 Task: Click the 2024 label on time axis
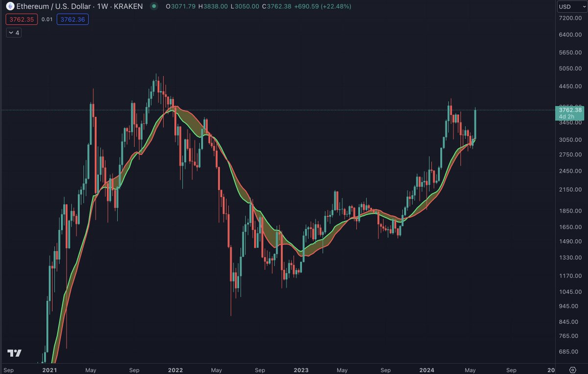pos(427,370)
